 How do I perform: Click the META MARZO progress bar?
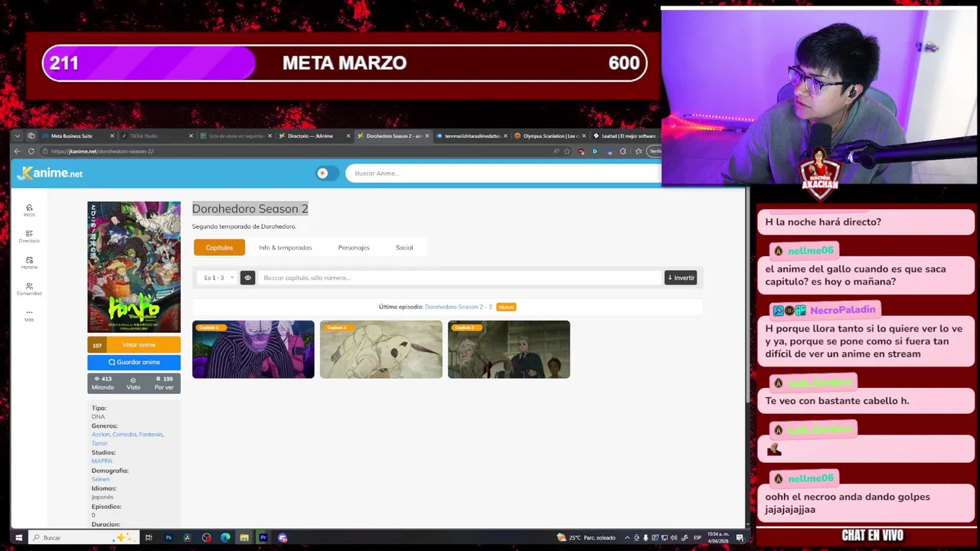click(x=345, y=63)
